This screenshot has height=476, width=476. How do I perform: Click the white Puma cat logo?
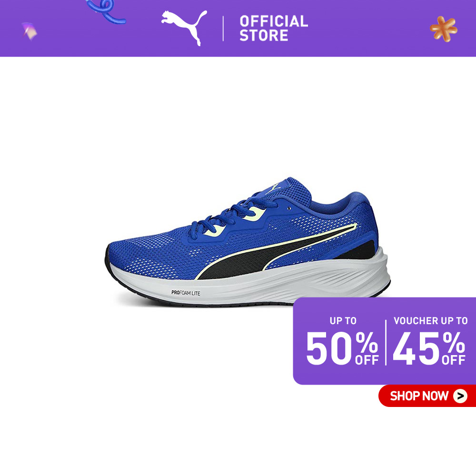click(x=184, y=27)
